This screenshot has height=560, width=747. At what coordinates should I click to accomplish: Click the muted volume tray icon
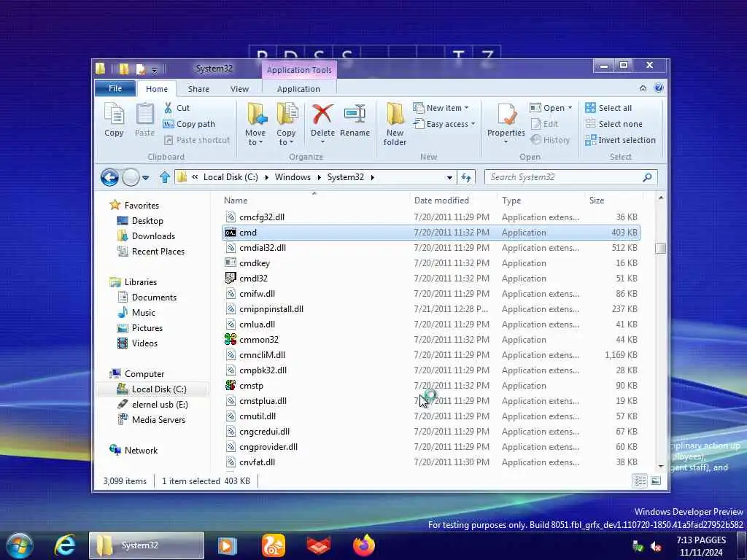pos(656,547)
